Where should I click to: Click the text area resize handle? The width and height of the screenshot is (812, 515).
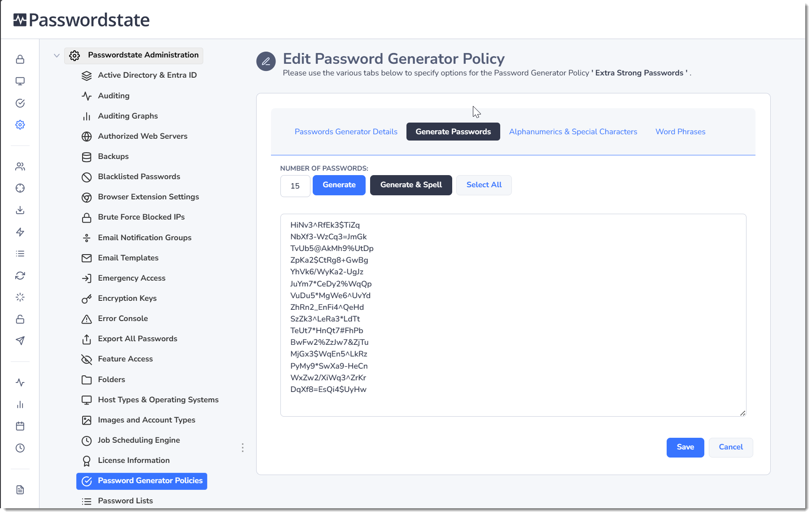click(x=742, y=413)
